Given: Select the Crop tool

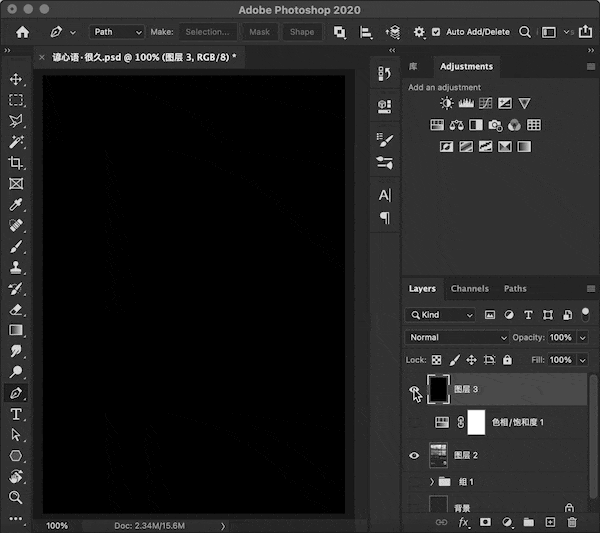Looking at the screenshot, I should (16, 163).
